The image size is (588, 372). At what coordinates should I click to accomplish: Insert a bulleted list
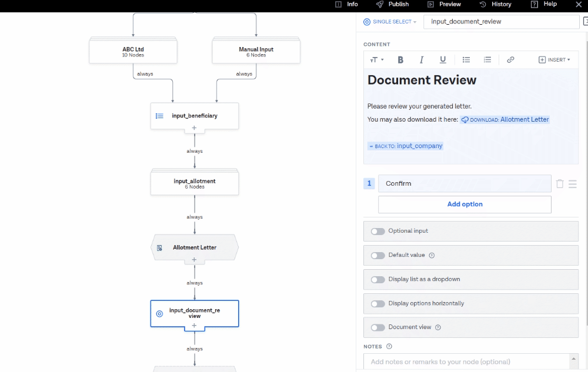466,60
